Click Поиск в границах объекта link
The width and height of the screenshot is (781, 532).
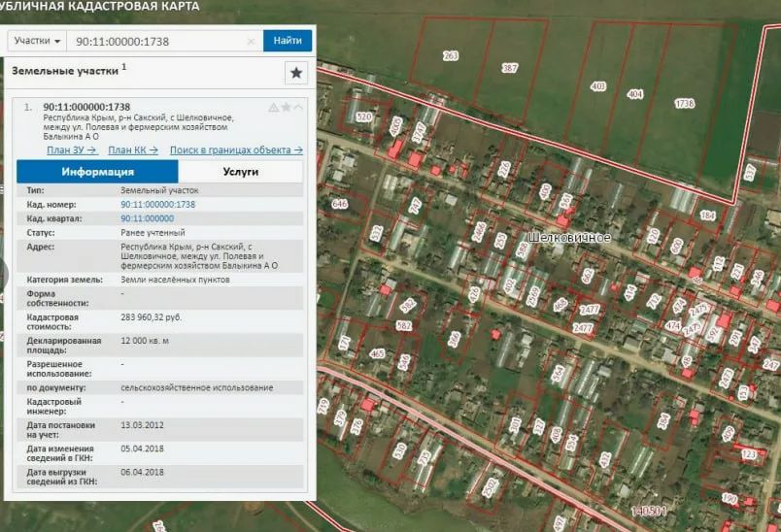point(236,150)
